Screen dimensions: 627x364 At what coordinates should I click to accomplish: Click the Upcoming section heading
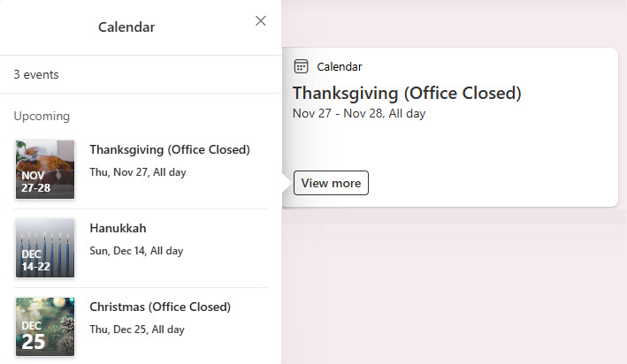42,116
